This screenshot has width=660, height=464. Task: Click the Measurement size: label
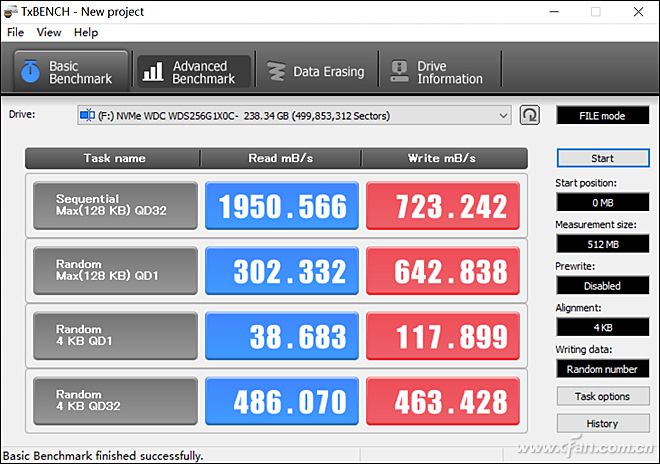[x=596, y=224]
